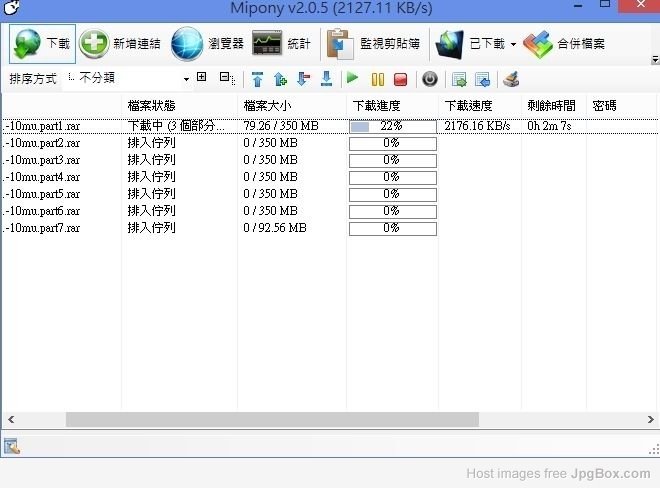The image size is (660, 488).
Task: Click the collapse all groups minus icon
Action: point(226,78)
